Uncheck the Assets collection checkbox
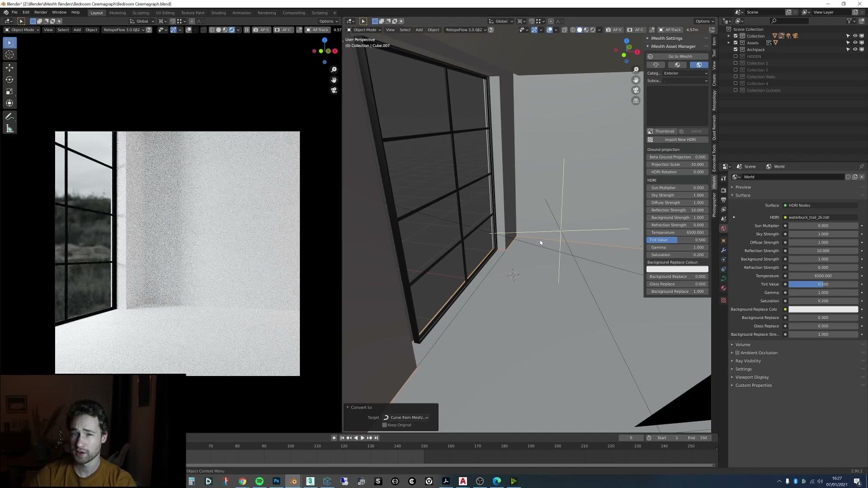868x488 pixels. (736, 43)
